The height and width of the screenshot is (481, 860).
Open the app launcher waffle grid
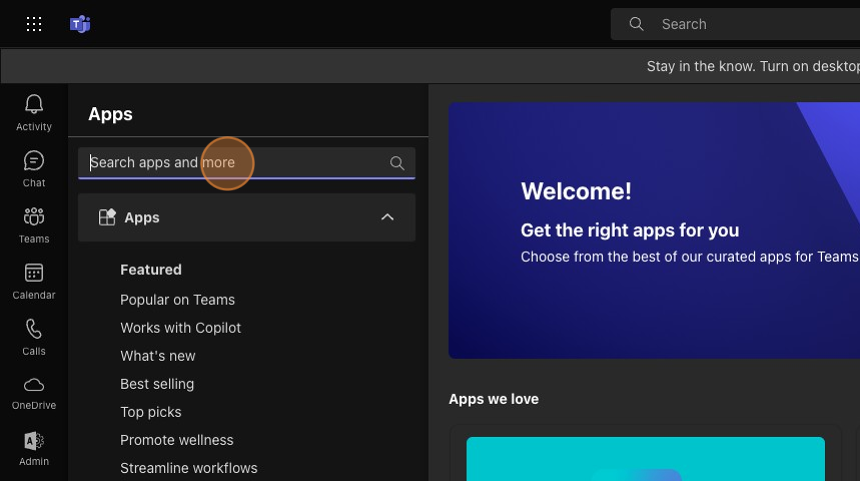[x=34, y=24]
